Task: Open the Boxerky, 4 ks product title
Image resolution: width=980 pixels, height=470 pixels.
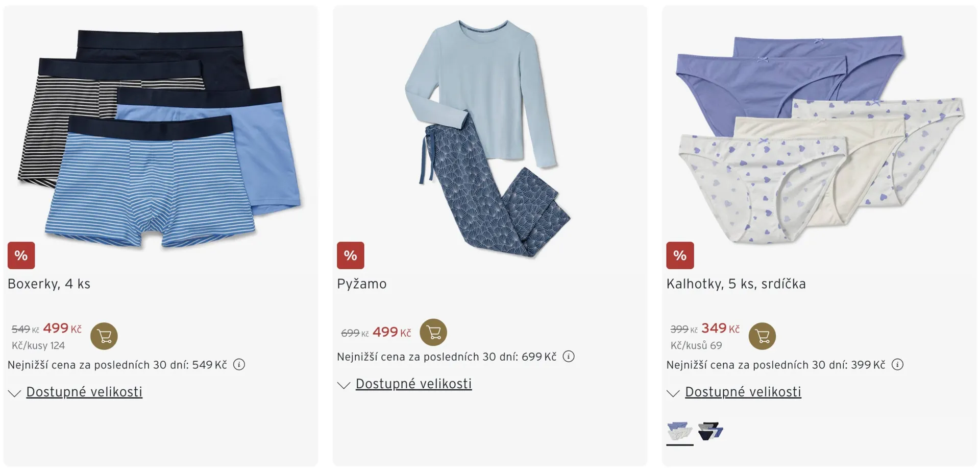Action: (x=49, y=284)
